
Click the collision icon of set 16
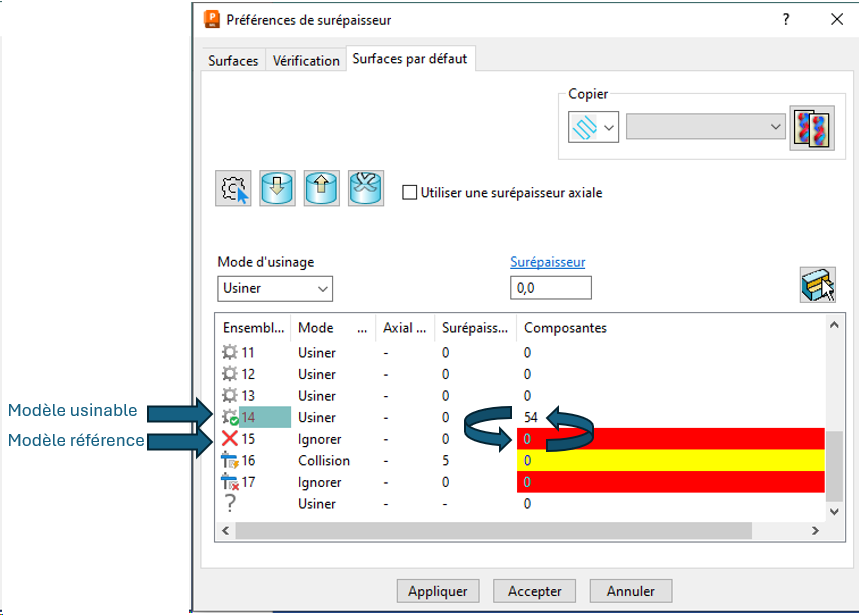[231, 461]
